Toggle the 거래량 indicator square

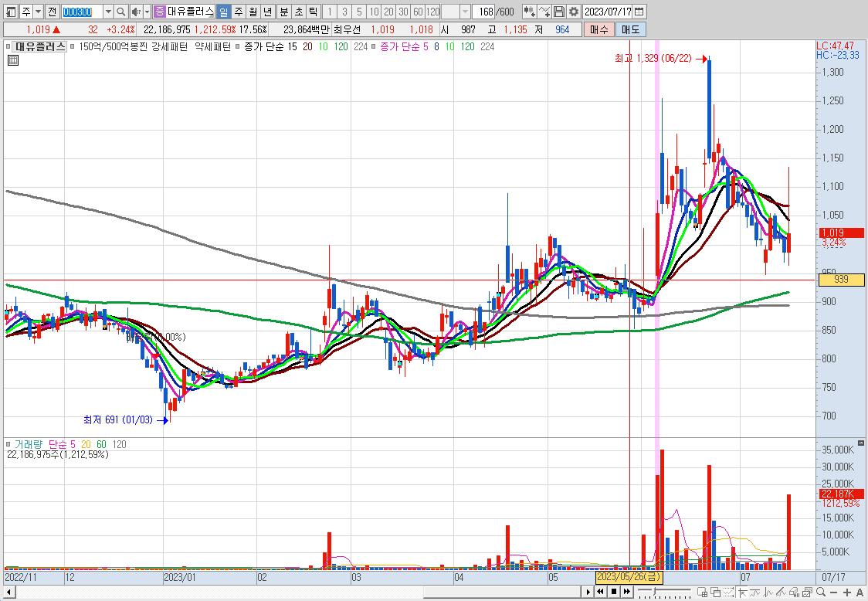point(8,444)
